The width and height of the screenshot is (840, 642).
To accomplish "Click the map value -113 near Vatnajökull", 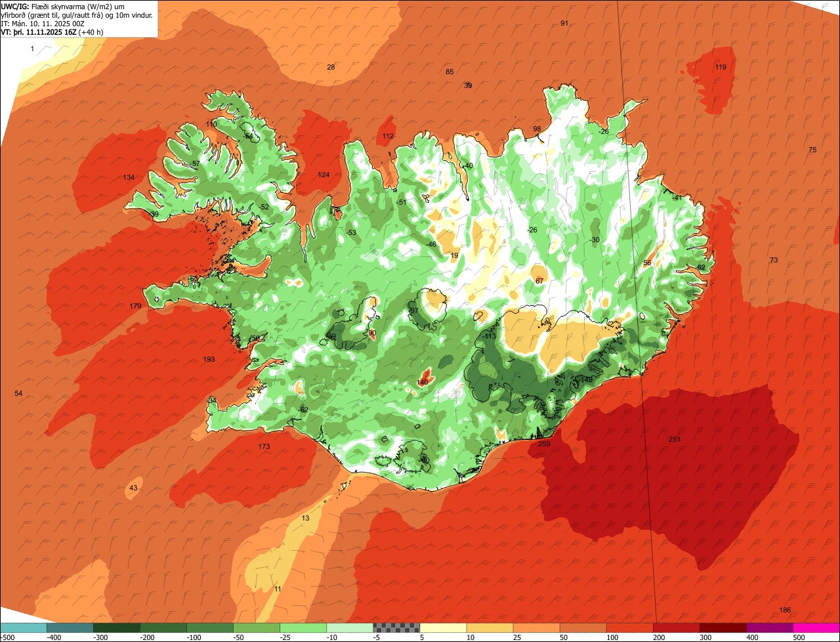I will point(490,336).
